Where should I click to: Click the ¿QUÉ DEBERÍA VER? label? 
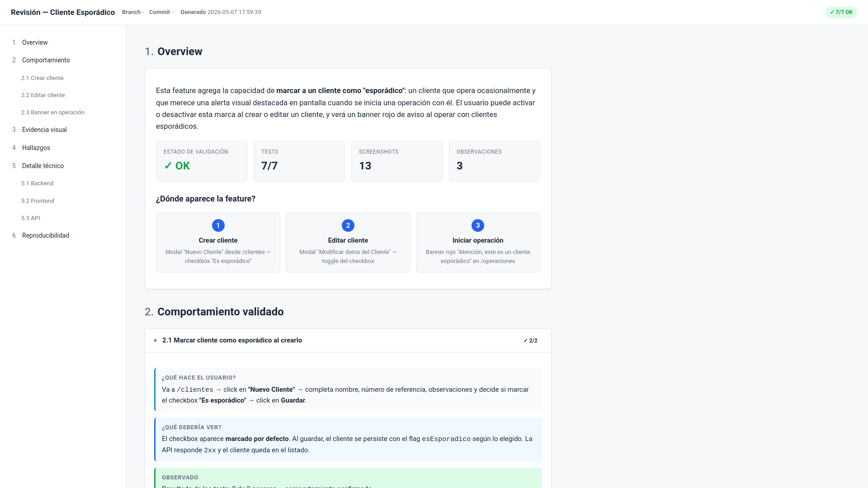[x=192, y=427]
